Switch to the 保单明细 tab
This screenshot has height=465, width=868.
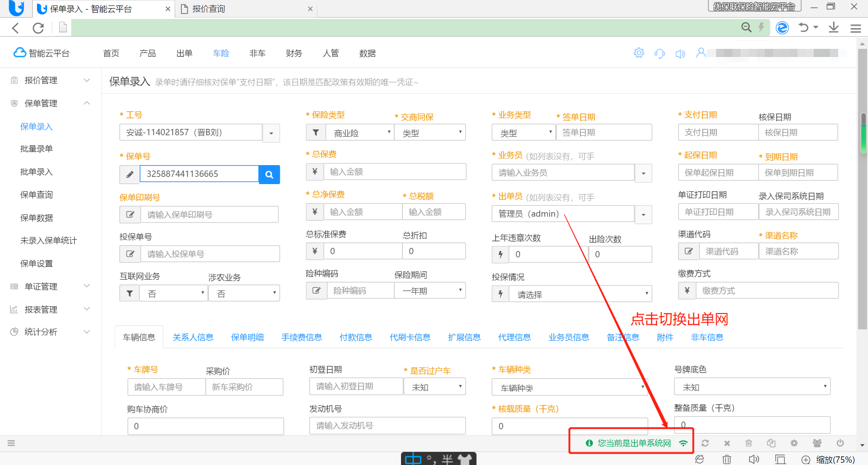[247, 337]
